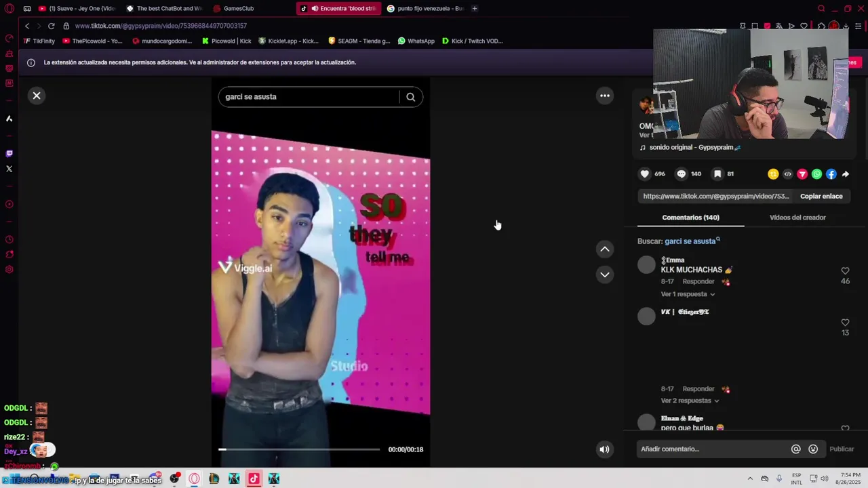868x488 pixels.
Task: Open the SEAGM Tienda bookmark
Action: 359,41
